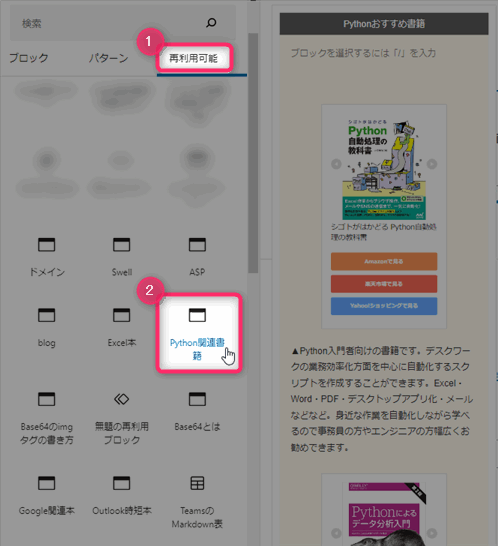Insert the ASP reusable block
The height and width of the screenshot is (546, 498).
(197, 257)
